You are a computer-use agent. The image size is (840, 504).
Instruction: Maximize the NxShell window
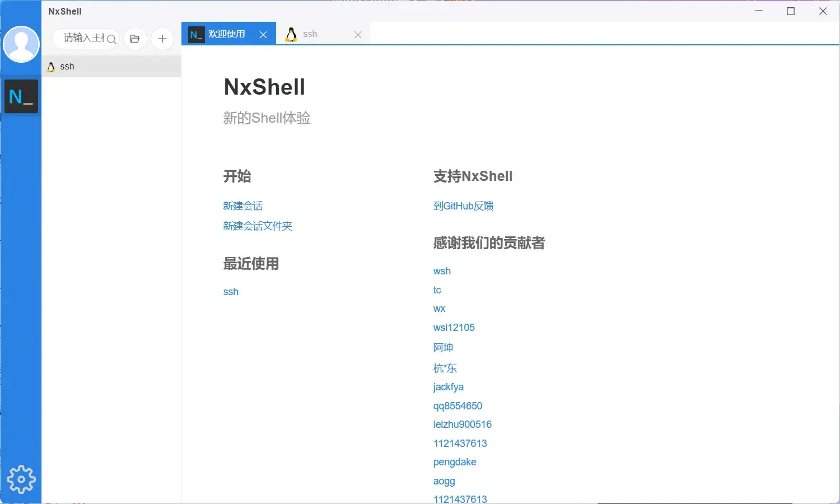[791, 11]
